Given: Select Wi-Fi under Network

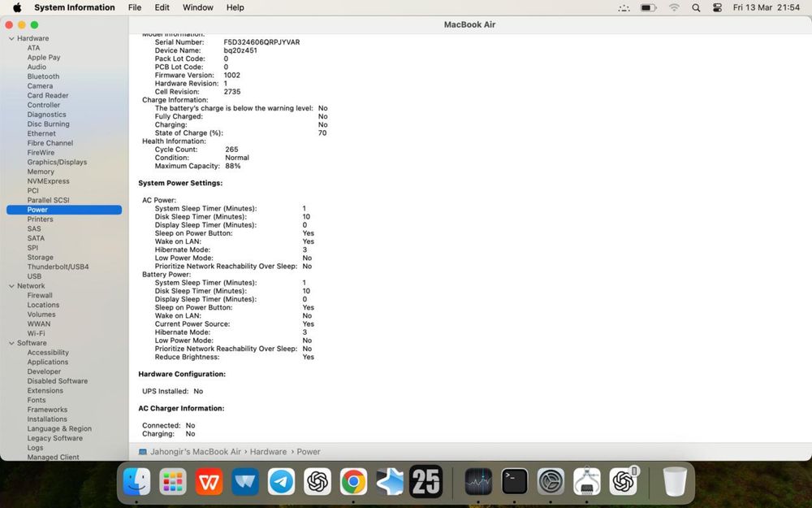Looking at the screenshot, I should [x=36, y=333].
